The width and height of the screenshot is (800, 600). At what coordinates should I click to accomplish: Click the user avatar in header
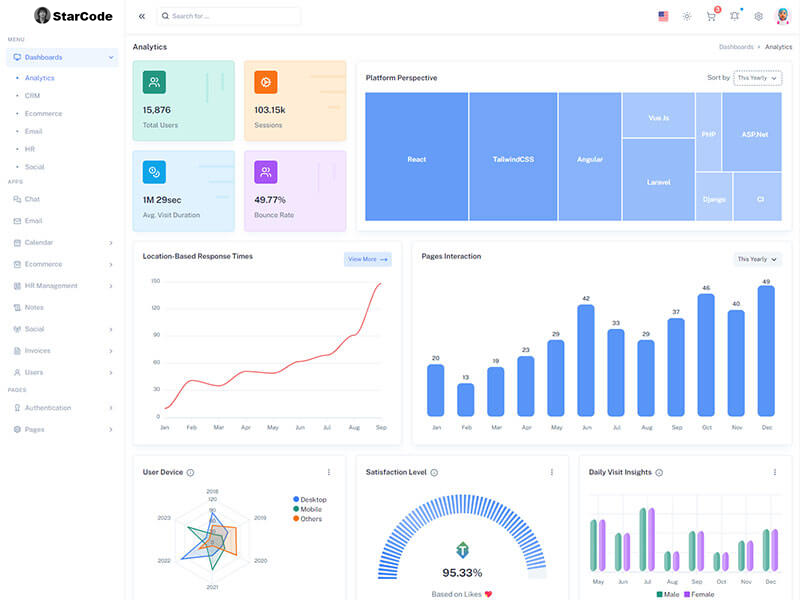[783, 16]
